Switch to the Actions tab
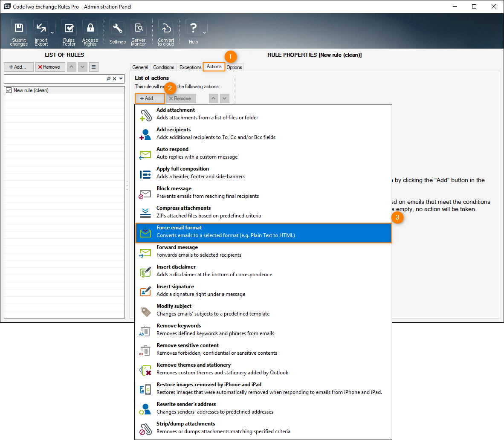Screen dimensions: 504x440 point(214,67)
